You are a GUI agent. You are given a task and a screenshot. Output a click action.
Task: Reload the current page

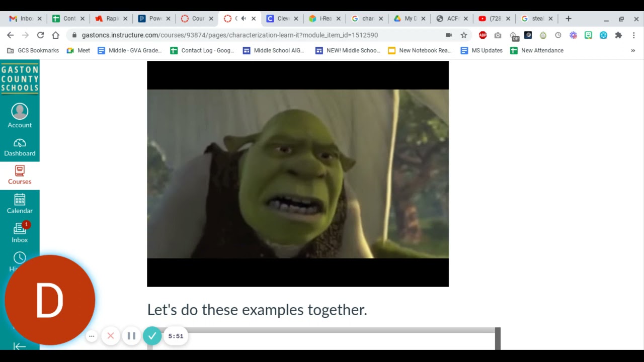(41, 35)
